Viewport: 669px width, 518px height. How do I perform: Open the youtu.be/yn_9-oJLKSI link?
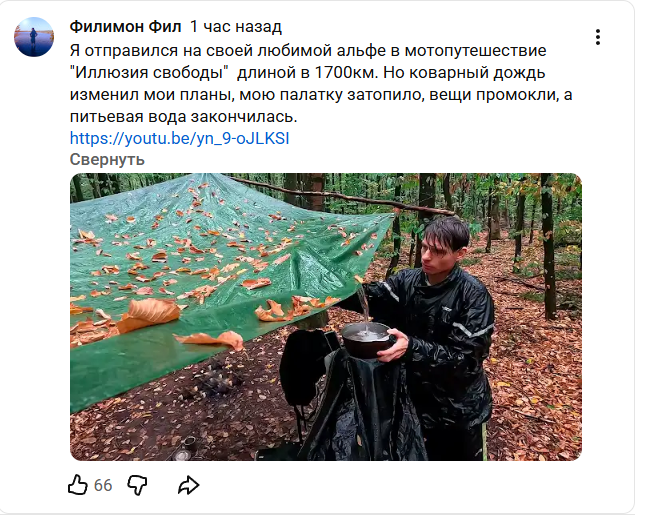tap(179, 138)
